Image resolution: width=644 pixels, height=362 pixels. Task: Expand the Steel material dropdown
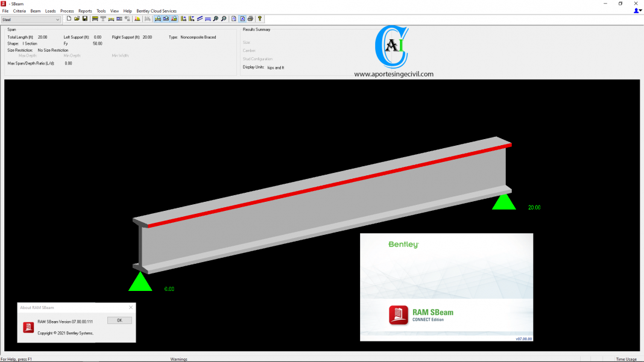point(58,20)
